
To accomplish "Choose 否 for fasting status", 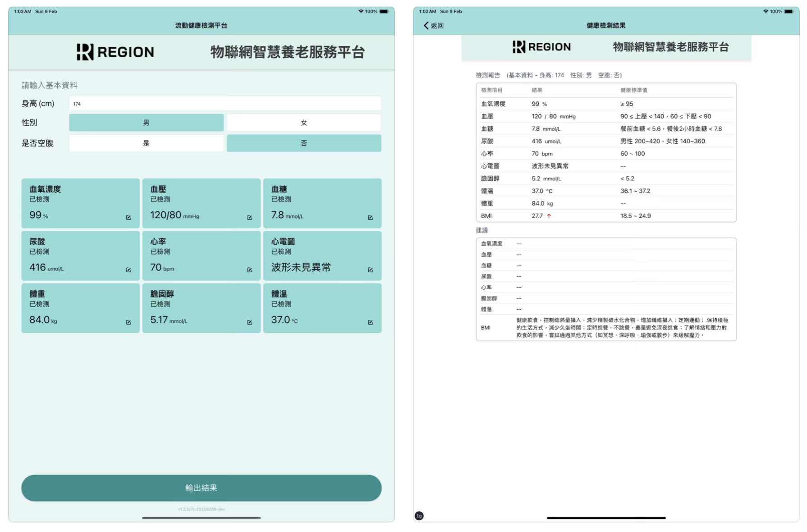I will [303, 143].
